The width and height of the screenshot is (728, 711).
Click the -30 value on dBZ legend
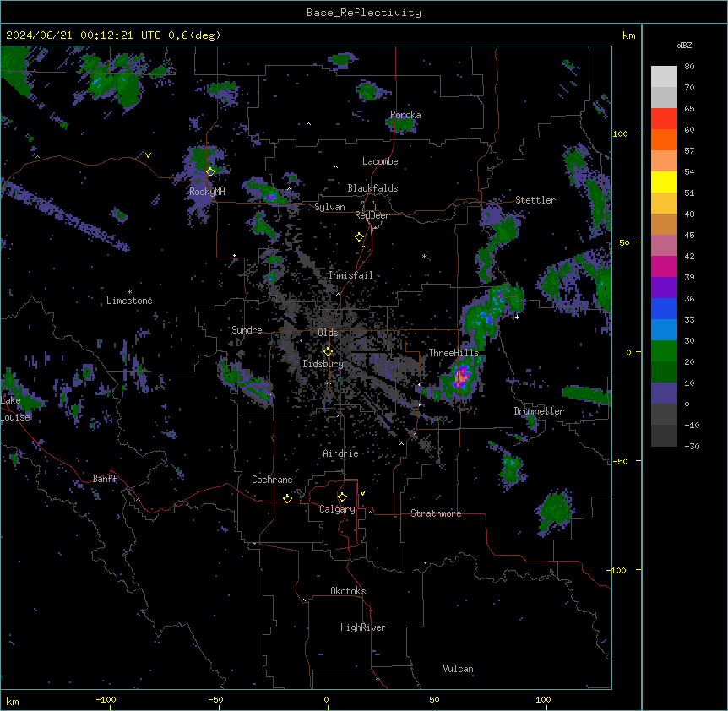pos(692,446)
